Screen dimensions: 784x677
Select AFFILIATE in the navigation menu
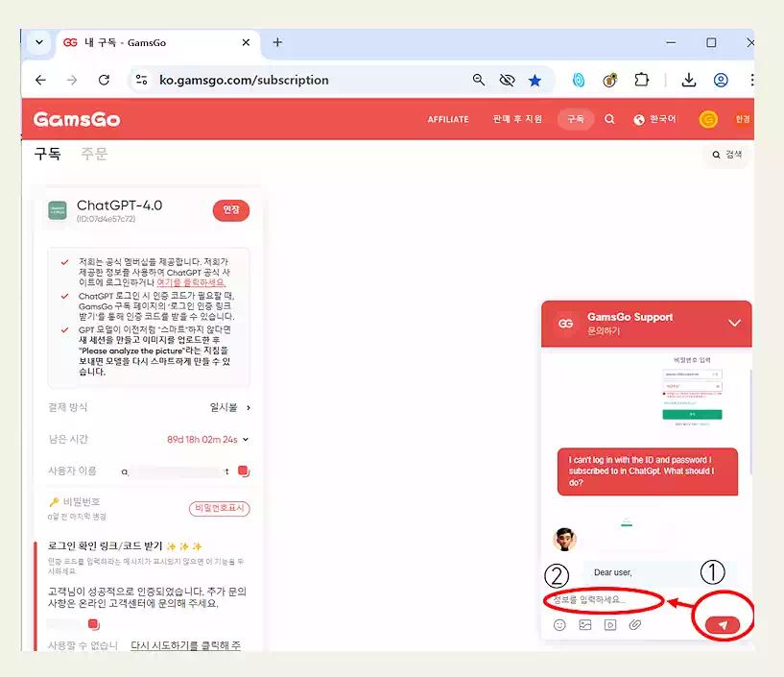pos(447,119)
